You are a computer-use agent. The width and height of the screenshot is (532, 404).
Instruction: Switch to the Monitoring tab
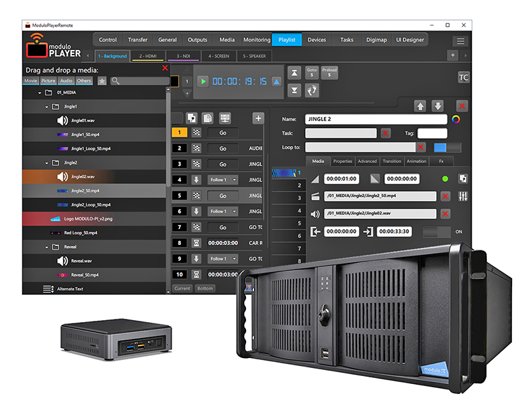(x=256, y=40)
